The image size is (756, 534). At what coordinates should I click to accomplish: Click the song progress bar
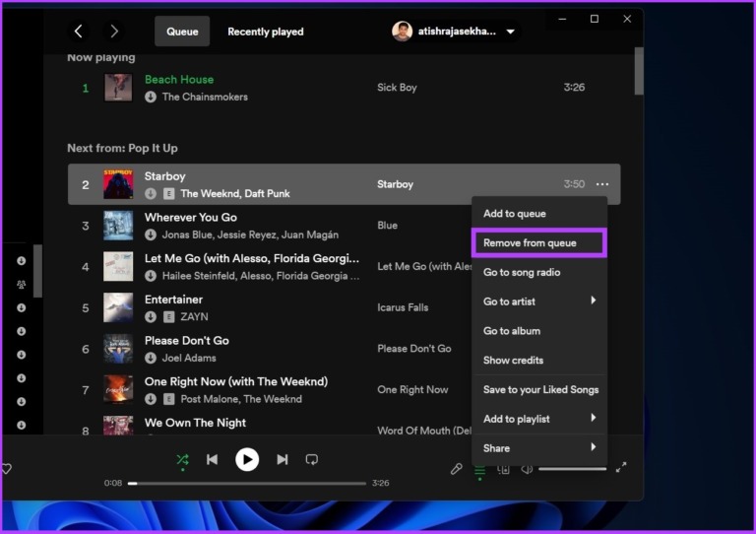tap(246, 483)
